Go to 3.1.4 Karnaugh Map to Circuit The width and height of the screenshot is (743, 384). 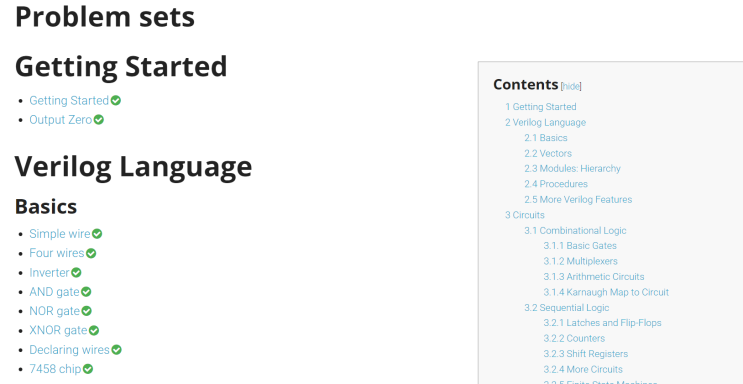[606, 292]
